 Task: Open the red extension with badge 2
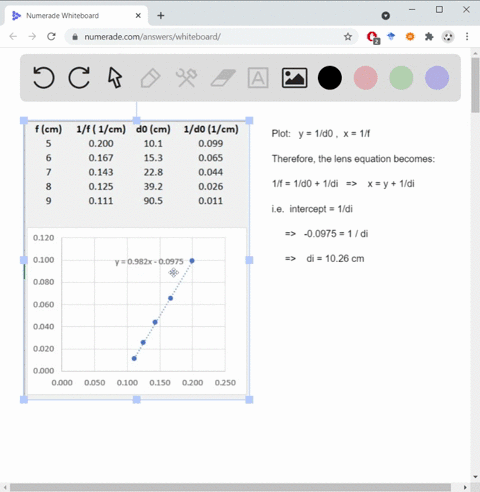click(x=373, y=37)
